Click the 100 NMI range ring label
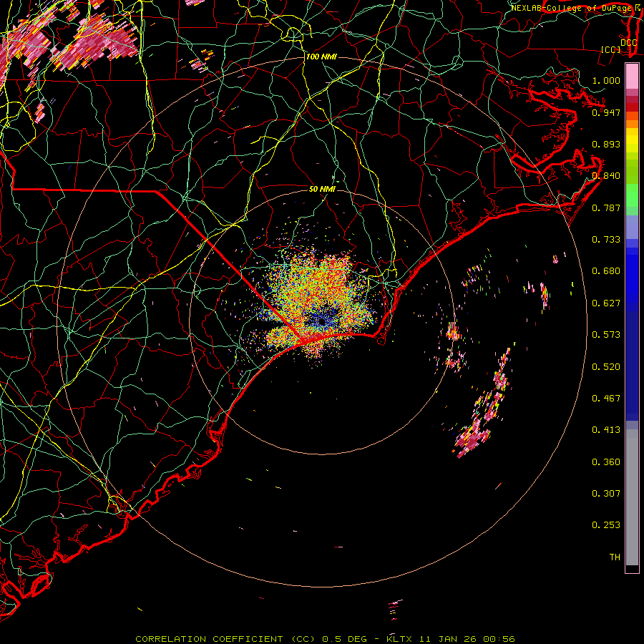Screen dimensions: 644x644 tap(321, 57)
